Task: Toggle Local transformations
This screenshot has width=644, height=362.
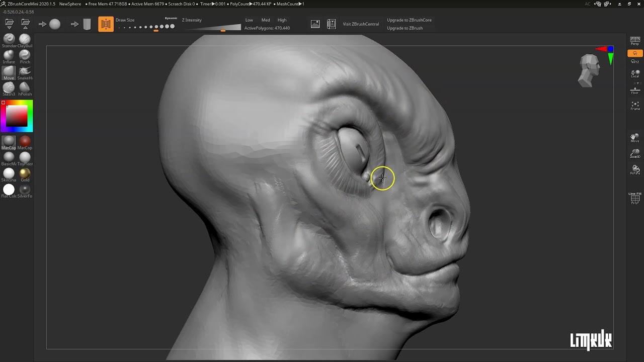Action: [x=635, y=73]
